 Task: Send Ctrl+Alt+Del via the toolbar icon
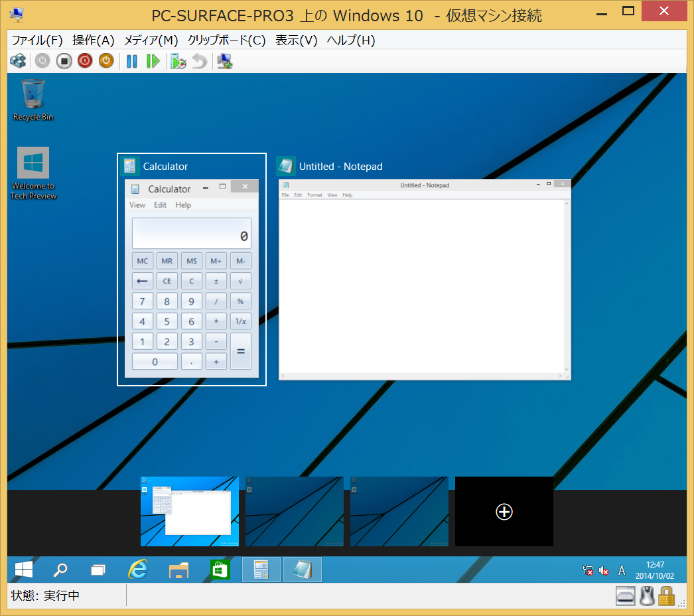(x=18, y=60)
